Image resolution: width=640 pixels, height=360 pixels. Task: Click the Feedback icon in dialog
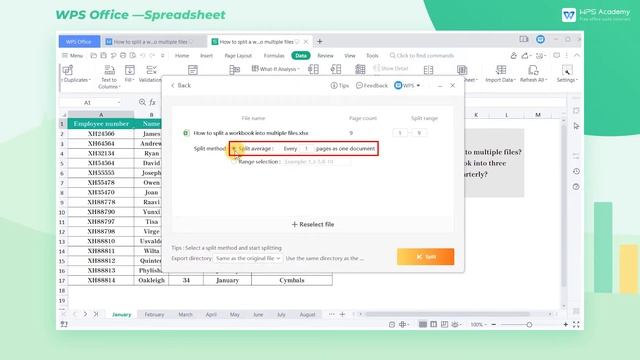pos(359,85)
